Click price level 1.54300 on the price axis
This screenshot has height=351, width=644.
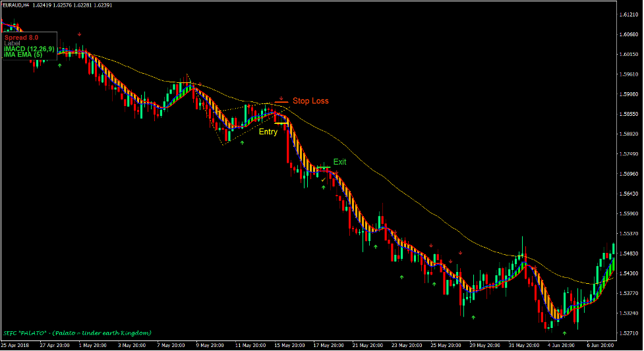(628, 273)
